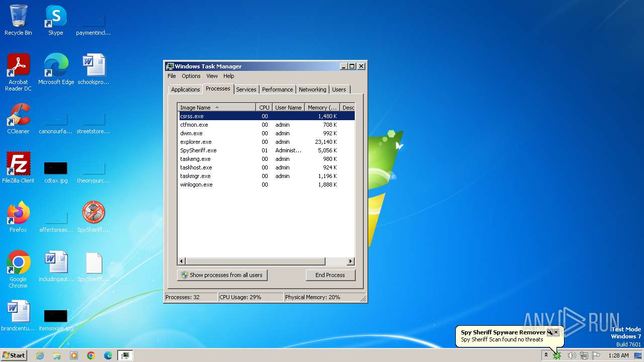Click the network tray icon
The height and width of the screenshot is (362, 644).
(x=584, y=355)
